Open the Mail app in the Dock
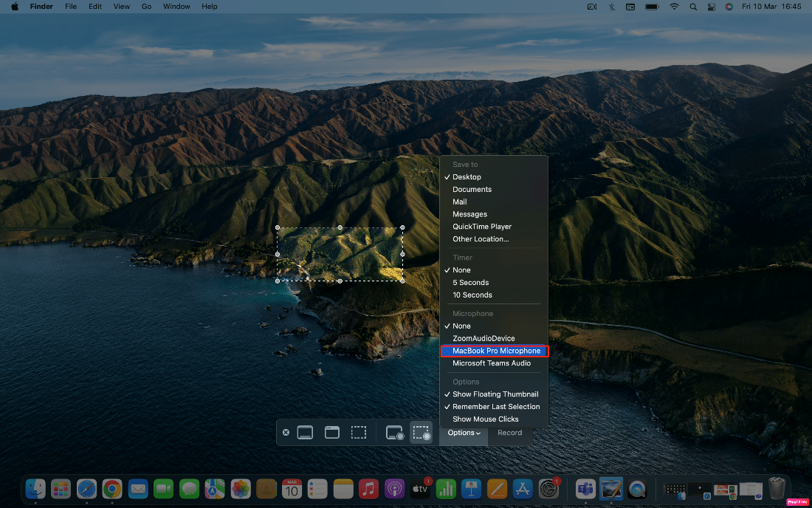This screenshot has width=812, height=508. click(138, 488)
